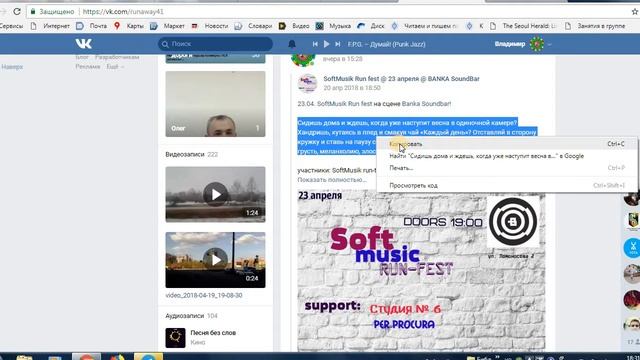640x360 pixels.
Task: Open Олег's photo thumbnail
Action: click(x=216, y=104)
